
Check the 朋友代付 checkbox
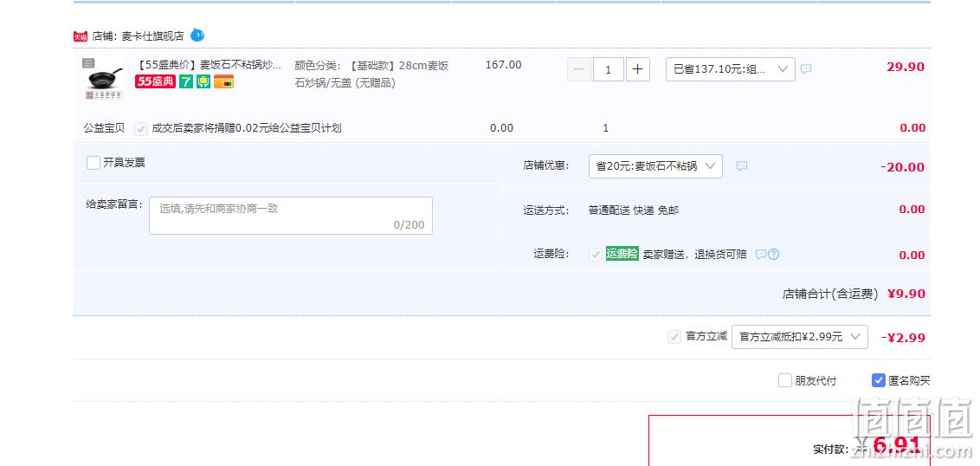(785, 380)
